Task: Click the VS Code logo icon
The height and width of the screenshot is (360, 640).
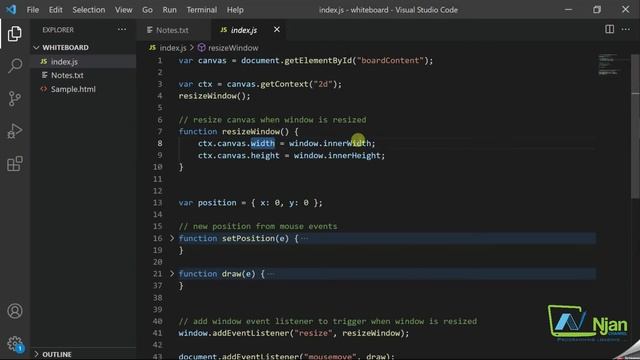Action: tap(11, 9)
